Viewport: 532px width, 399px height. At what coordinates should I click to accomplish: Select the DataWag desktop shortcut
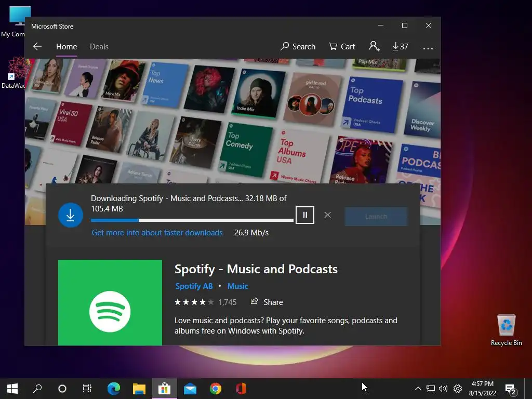pos(13,73)
